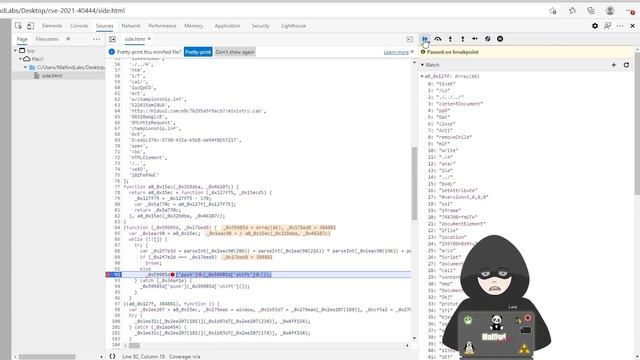
Task: Toggle pause on exceptions
Action: point(500,39)
